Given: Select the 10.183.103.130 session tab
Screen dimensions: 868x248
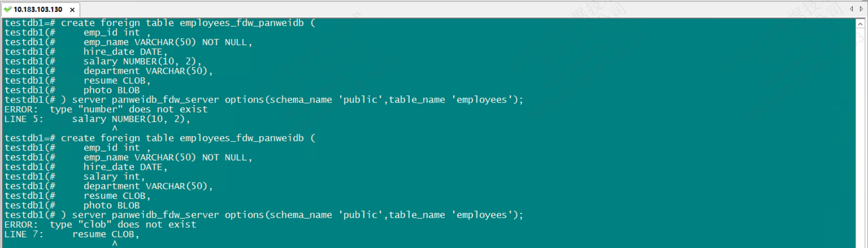Looking at the screenshot, I should coord(38,9).
